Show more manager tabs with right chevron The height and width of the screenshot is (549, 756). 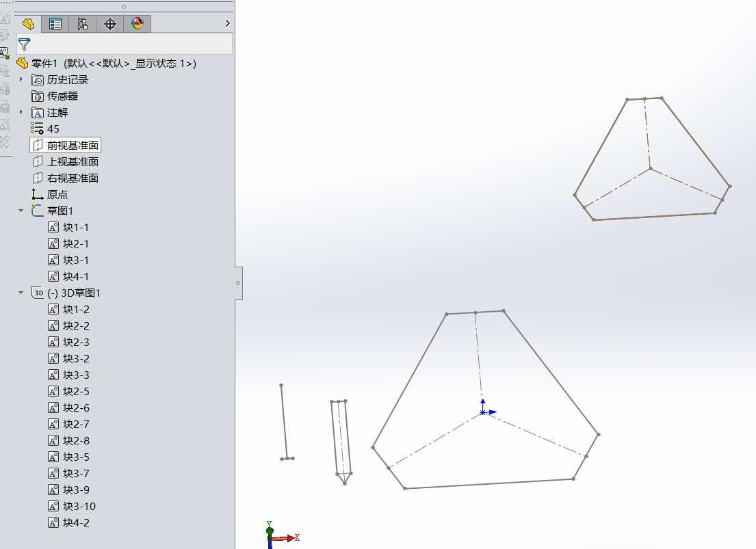pos(228,24)
